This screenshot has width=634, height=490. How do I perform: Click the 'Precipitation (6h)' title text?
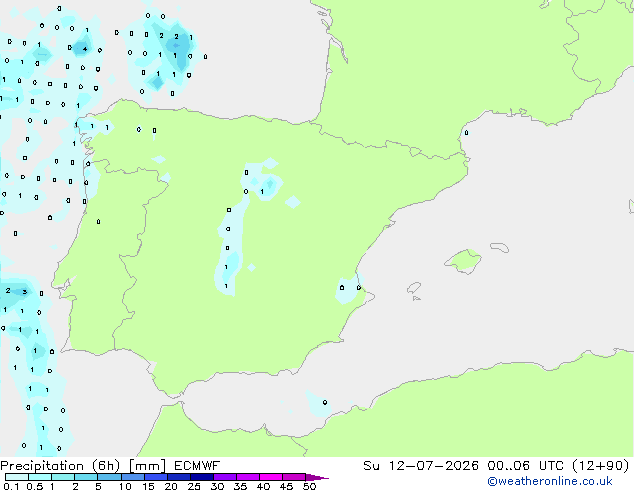[60, 466]
